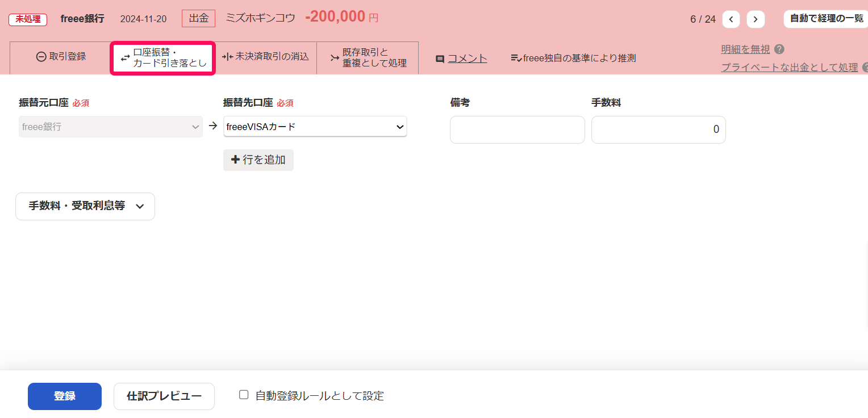Screen dimensions: 868x418
Task: Click the -200,000 amount text
Action: pos(335,17)
